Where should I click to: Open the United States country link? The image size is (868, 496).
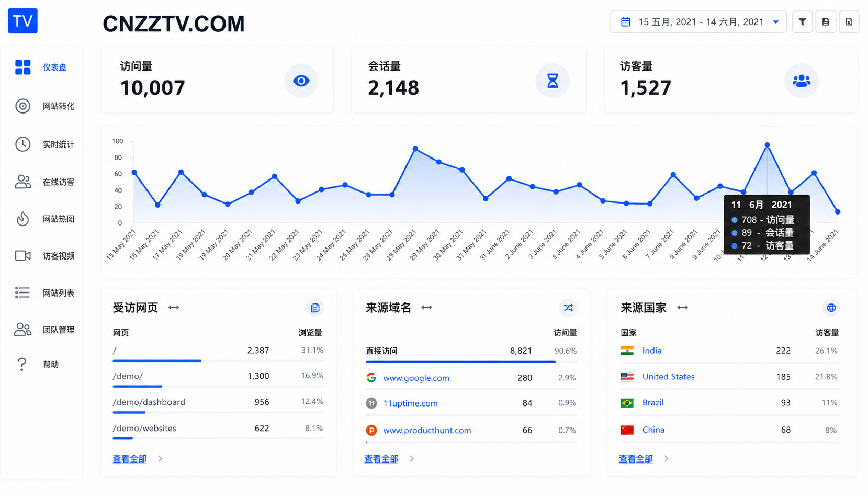(x=669, y=377)
